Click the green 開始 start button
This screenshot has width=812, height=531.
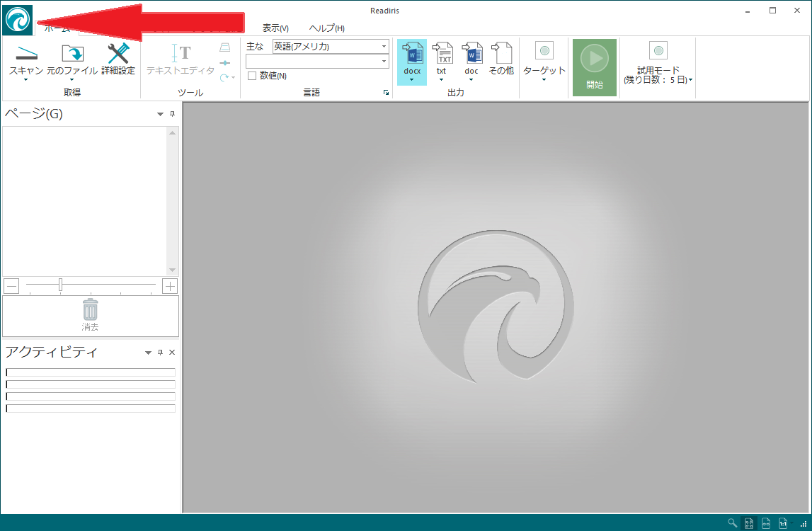pyautogui.click(x=595, y=67)
